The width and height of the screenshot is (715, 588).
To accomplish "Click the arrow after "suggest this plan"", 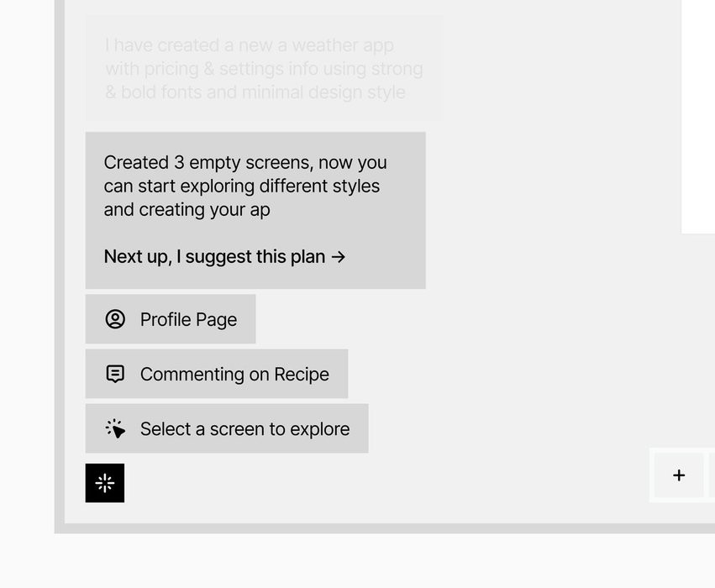I will (x=338, y=257).
